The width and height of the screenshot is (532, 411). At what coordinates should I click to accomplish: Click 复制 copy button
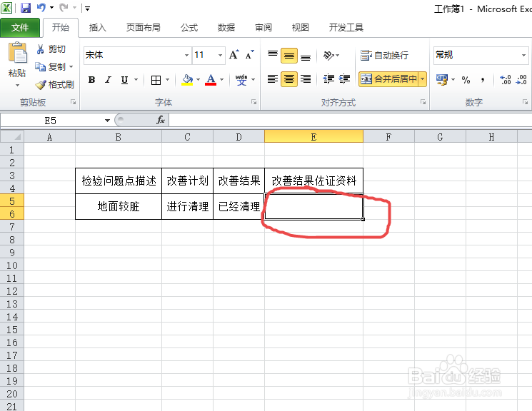(51, 67)
